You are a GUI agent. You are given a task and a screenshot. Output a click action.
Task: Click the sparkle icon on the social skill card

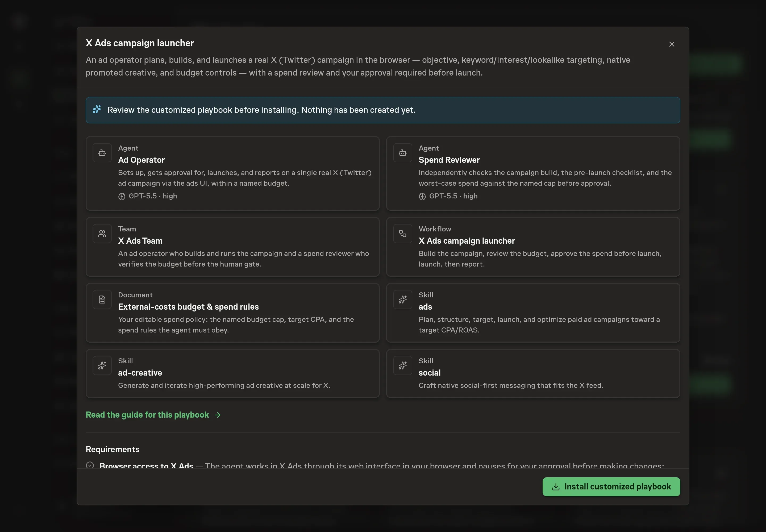pyautogui.click(x=402, y=365)
